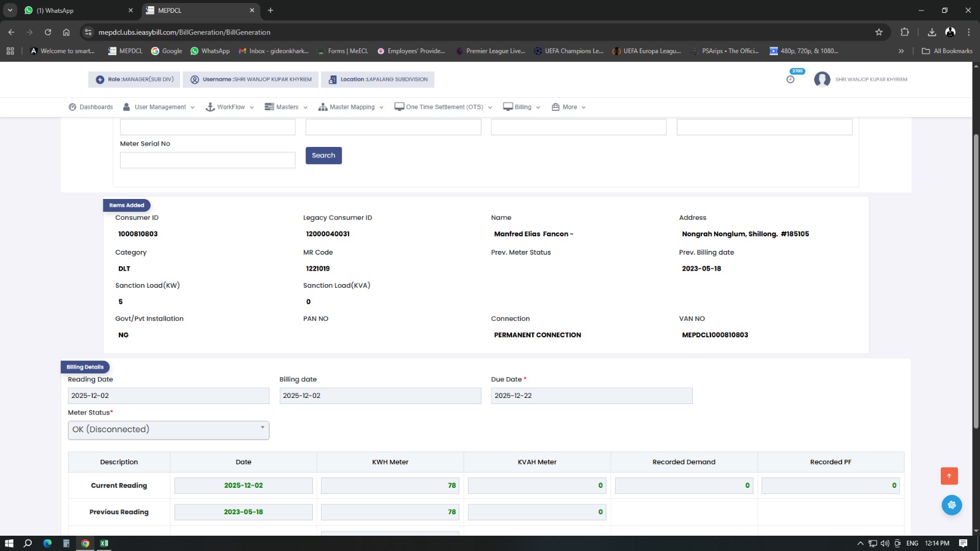This screenshot has height=551, width=980.
Task: Open the Dashboards menu item
Action: (91, 107)
